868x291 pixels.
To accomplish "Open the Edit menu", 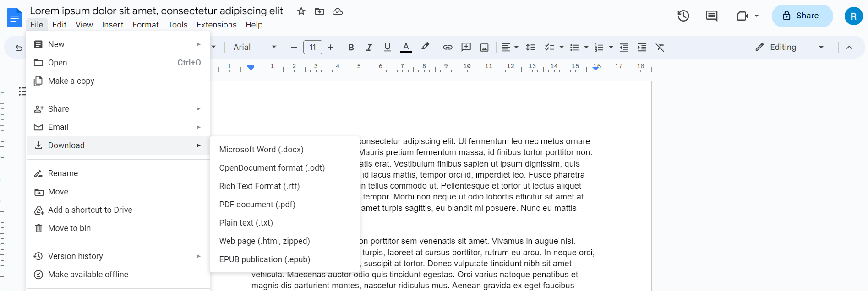I will (59, 25).
